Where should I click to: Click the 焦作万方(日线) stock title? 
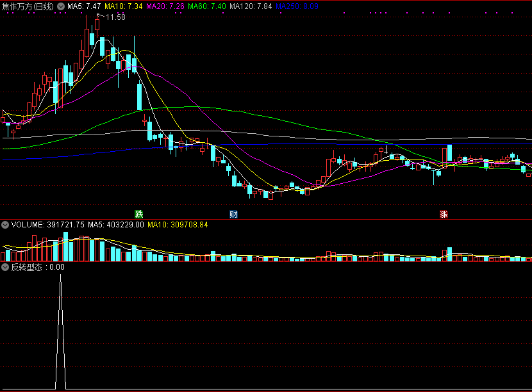(x=28, y=6)
